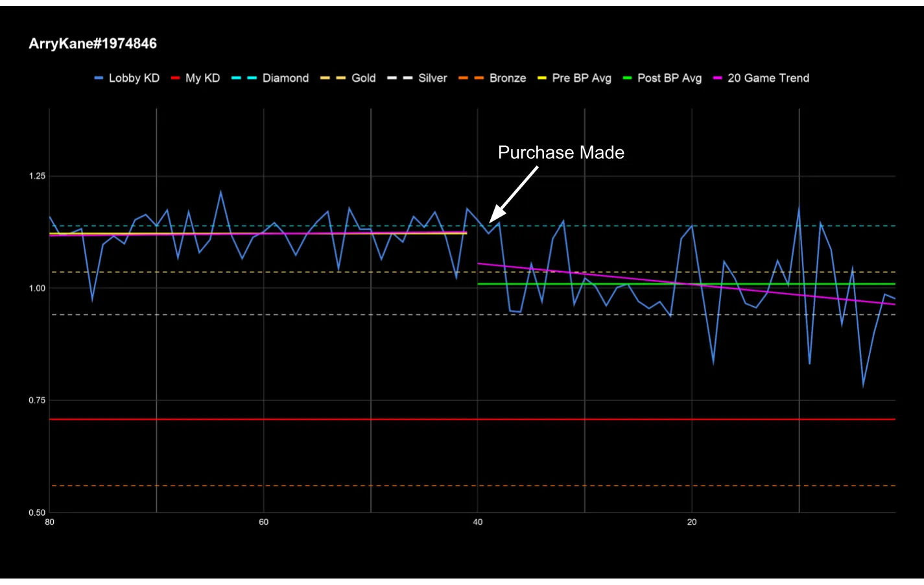The height and width of the screenshot is (585, 924).
Task: Click the 1.25 y-axis label
Action: [x=37, y=176]
